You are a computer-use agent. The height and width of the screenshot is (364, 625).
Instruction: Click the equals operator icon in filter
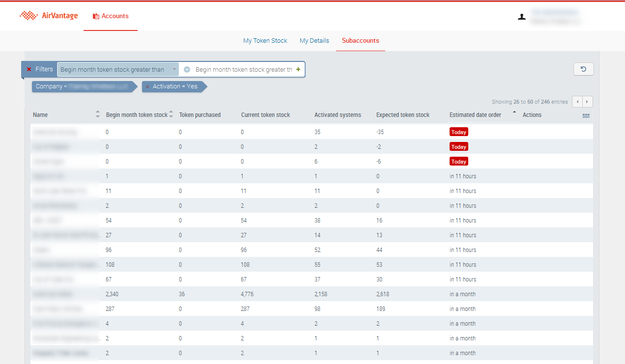pyautogui.click(x=187, y=70)
